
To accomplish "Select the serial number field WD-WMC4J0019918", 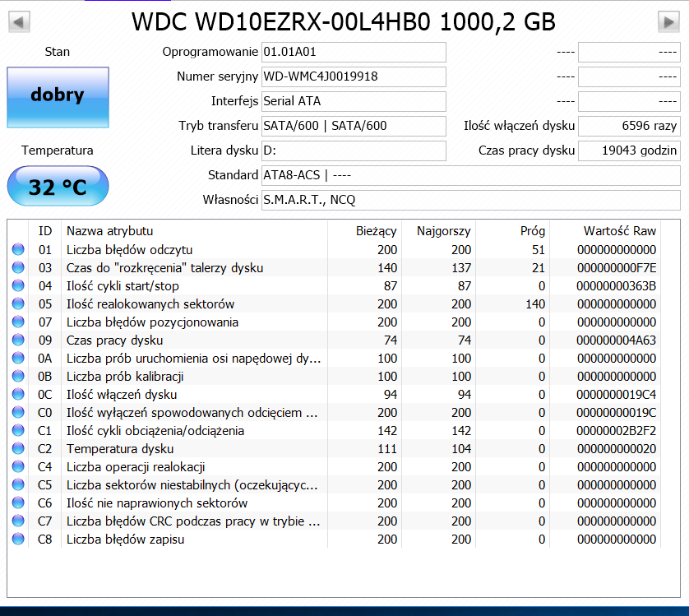I will point(354,76).
